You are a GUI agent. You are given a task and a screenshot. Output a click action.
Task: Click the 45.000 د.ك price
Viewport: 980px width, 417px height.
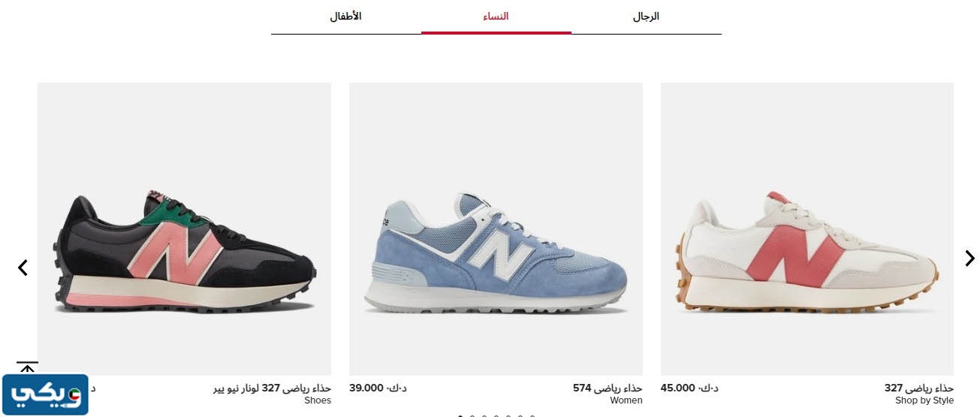coord(689,388)
